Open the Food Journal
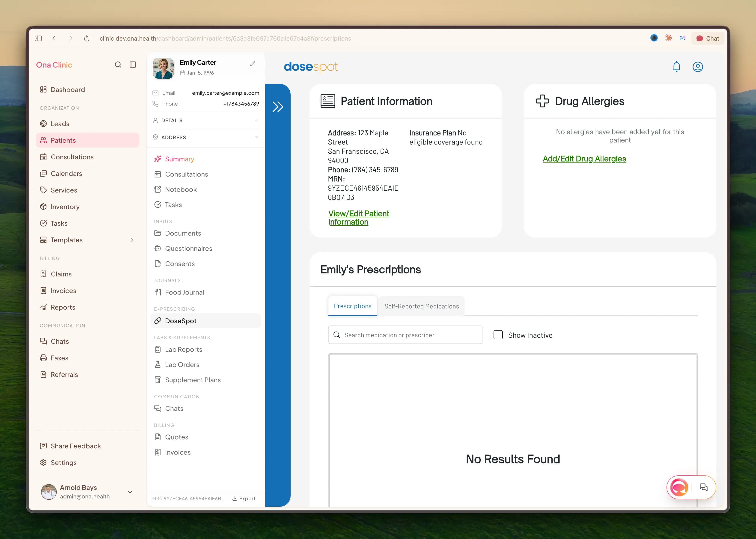The height and width of the screenshot is (539, 756). click(205, 292)
